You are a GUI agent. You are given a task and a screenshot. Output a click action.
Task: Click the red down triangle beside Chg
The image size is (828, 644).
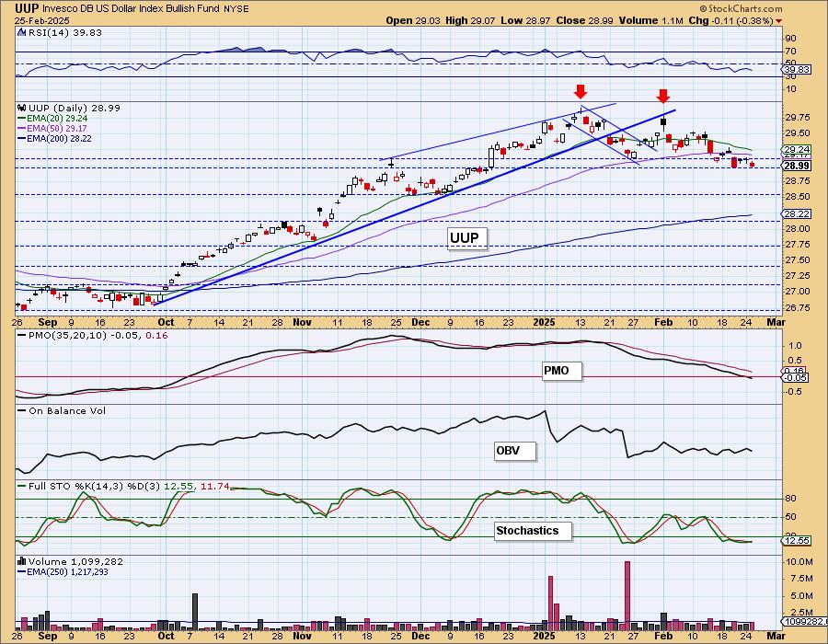779,21
